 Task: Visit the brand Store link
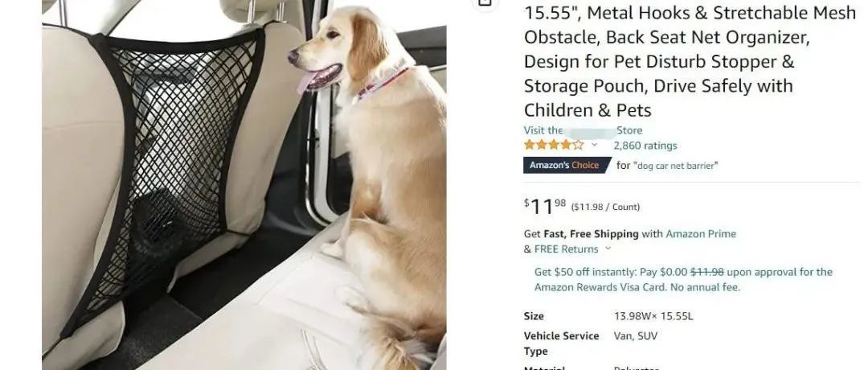[x=583, y=131]
